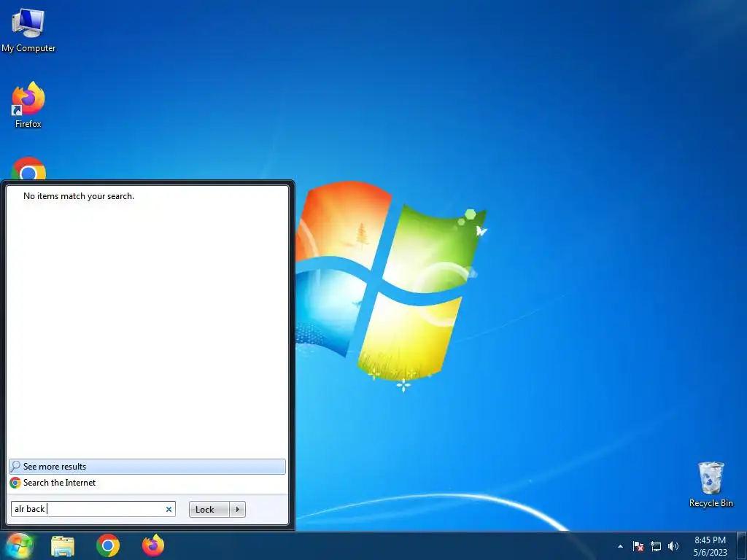
Task: Open the clock showing 8:45 PM
Action: coord(711,546)
